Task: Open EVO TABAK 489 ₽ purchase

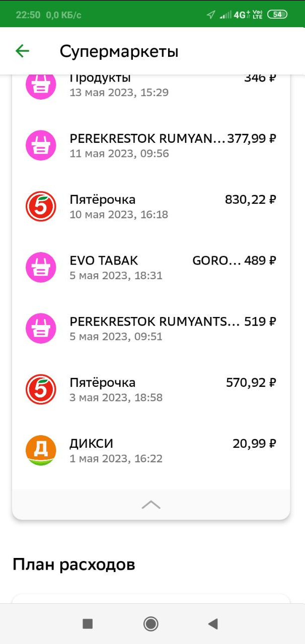Action: [171, 267]
